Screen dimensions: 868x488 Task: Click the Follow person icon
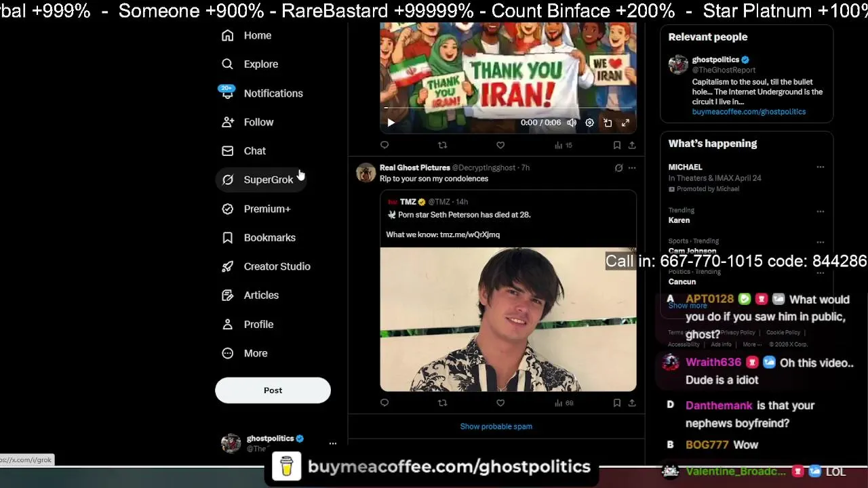click(x=228, y=122)
